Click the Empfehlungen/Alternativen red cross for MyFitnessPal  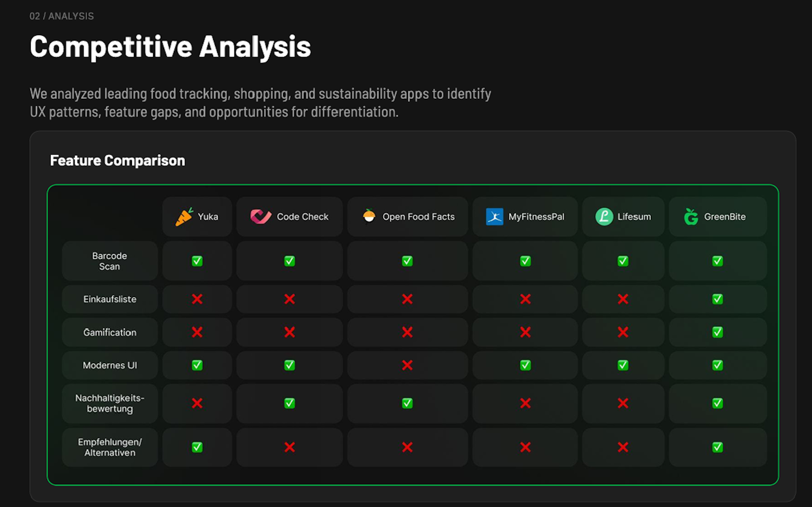click(x=525, y=447)
